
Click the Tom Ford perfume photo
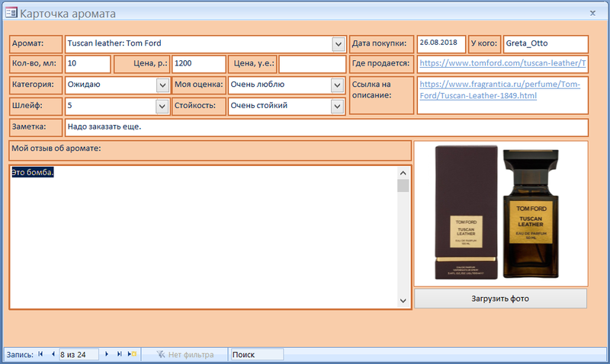pos(501,214)
